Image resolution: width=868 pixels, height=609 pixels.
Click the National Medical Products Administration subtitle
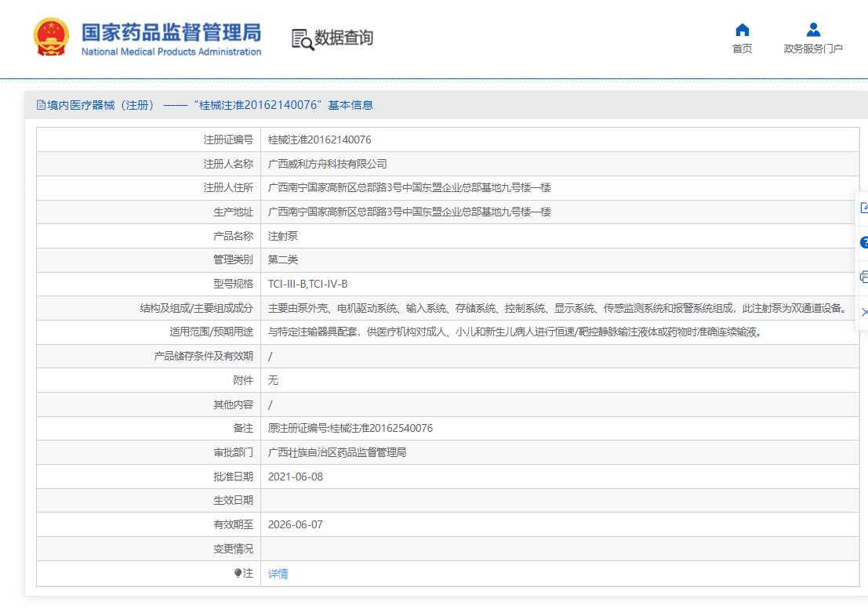pyautogui.click(x=172, y=52)
